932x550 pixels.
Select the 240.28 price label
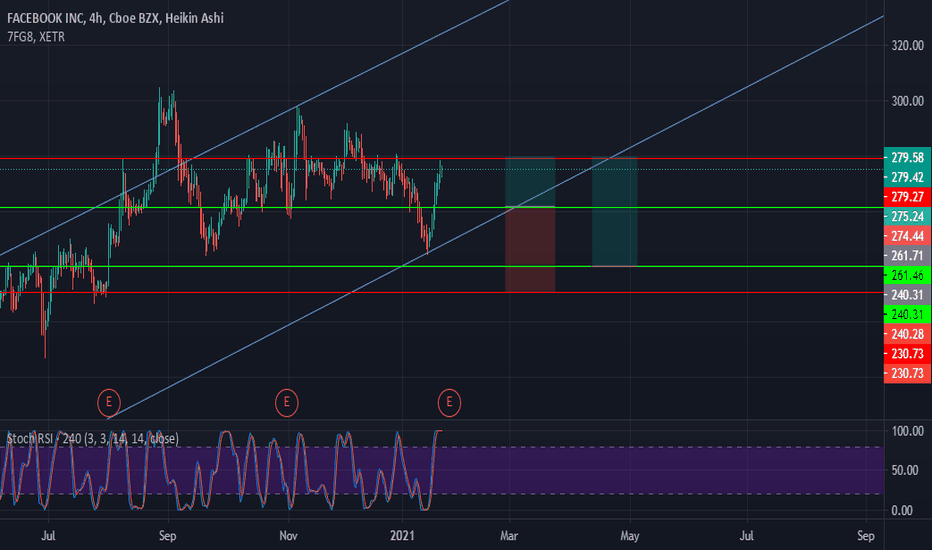[x=908, y=334]
